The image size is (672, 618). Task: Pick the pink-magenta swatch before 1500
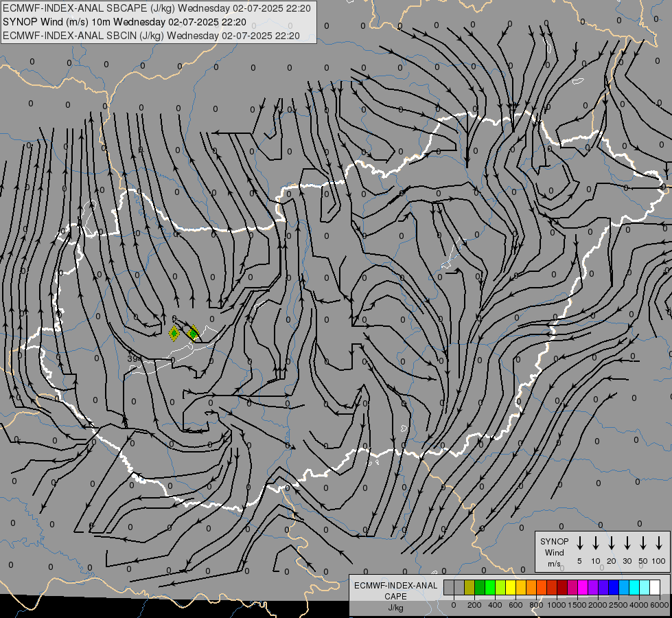click(572, 587)
